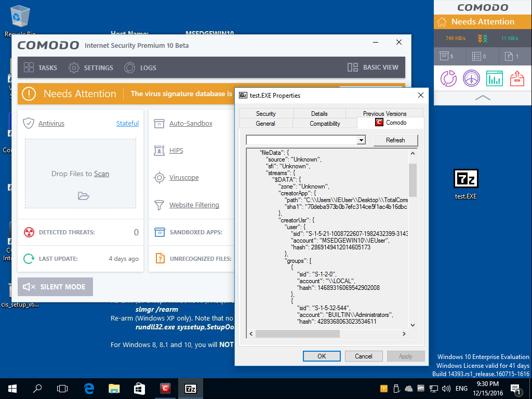Image resolution: width=532 pixels, height=399 pixels.
Task: Click the Sandboxed Apps icon
Action: click(160, 232)
